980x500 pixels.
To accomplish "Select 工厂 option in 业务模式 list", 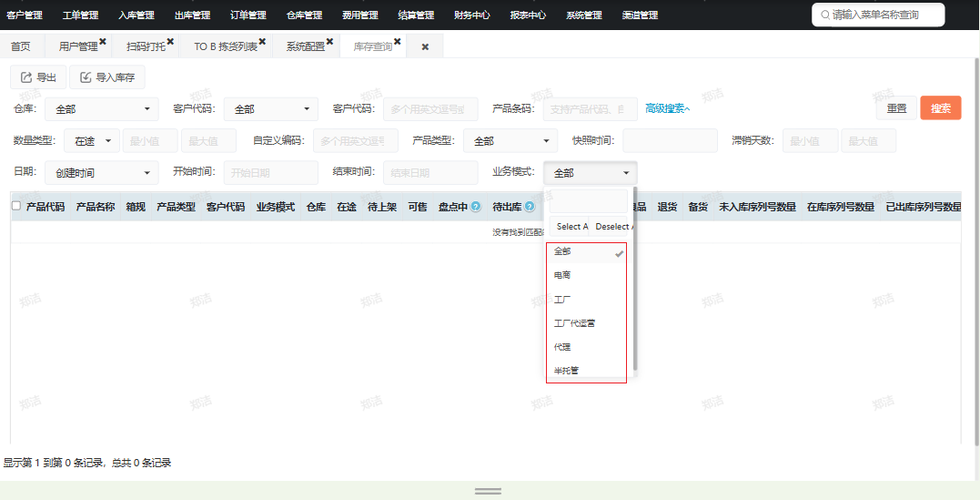I will pyautogui.click(x=586, y=299).
